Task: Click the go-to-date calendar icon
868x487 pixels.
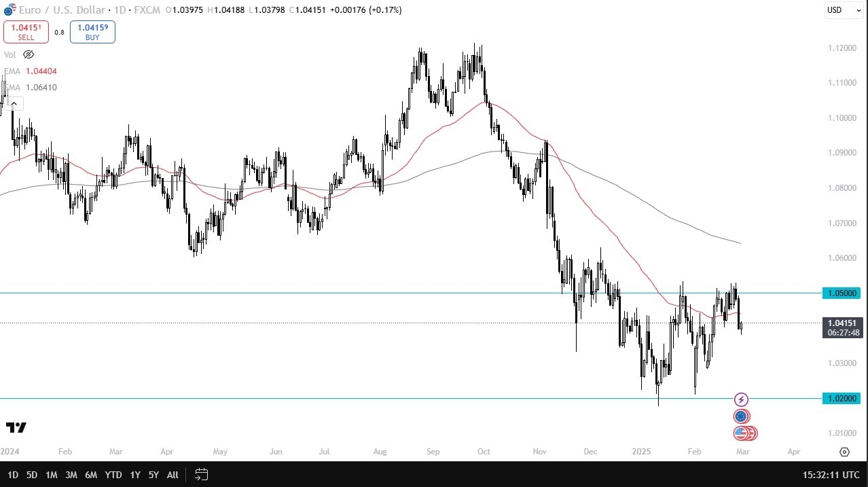Action: coord(201,474)
